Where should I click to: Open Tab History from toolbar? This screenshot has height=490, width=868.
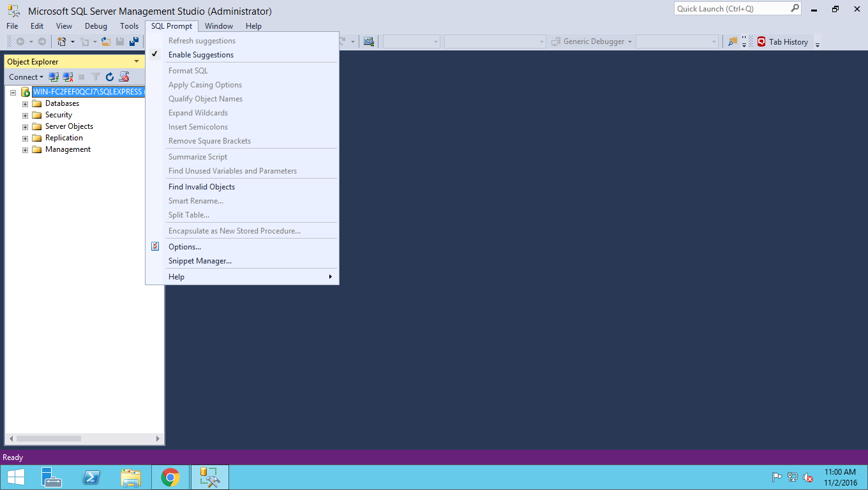tap(782, 42)
